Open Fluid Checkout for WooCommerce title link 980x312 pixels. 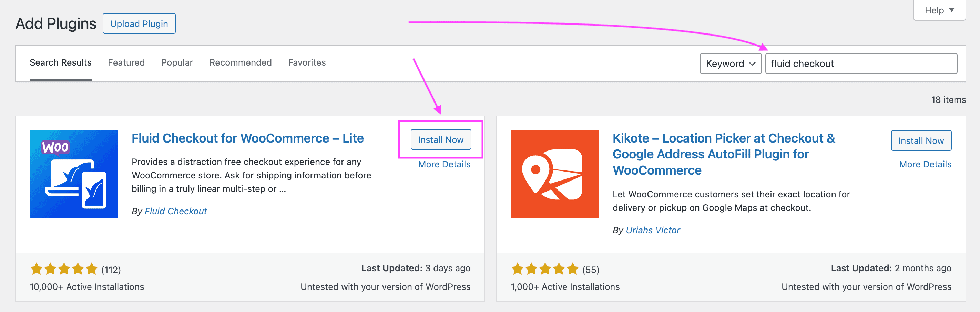point(247,138)
